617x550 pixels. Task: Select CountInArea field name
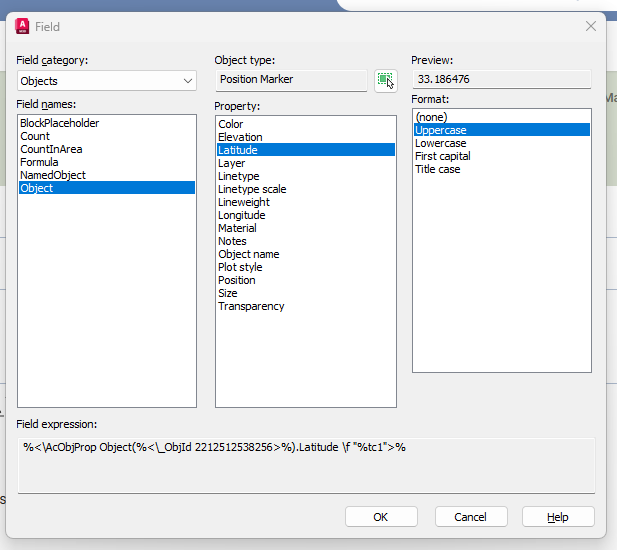[51, 149]
